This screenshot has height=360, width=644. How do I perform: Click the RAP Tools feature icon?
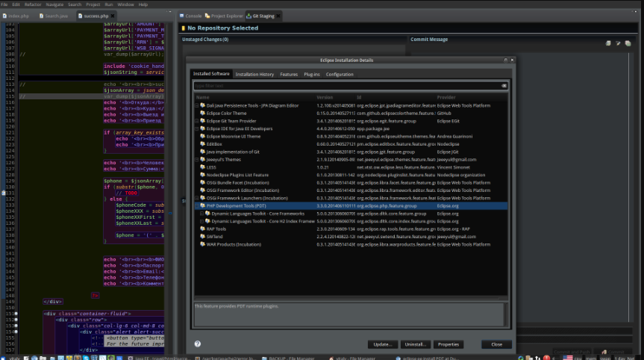202,229
